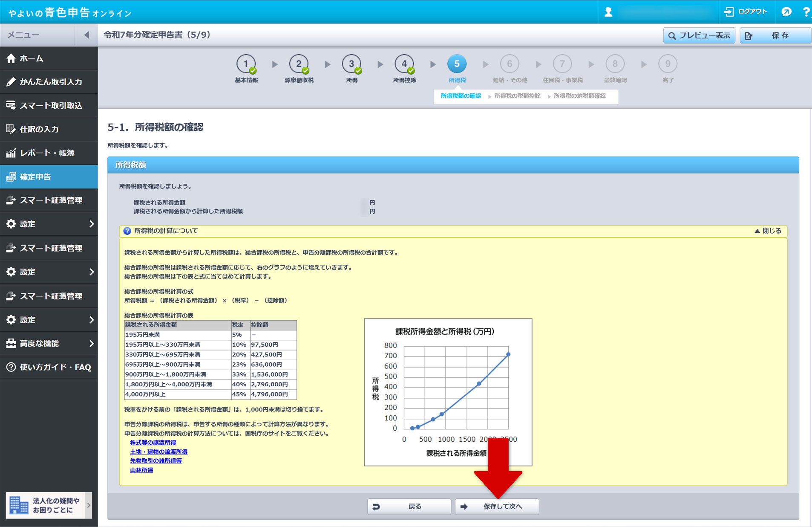The height and width of the screenshot is (527, 812).
Task: Expand the 法人化の疑問 banner arrow
Action: pyautogui.click(x=89, y=505)
